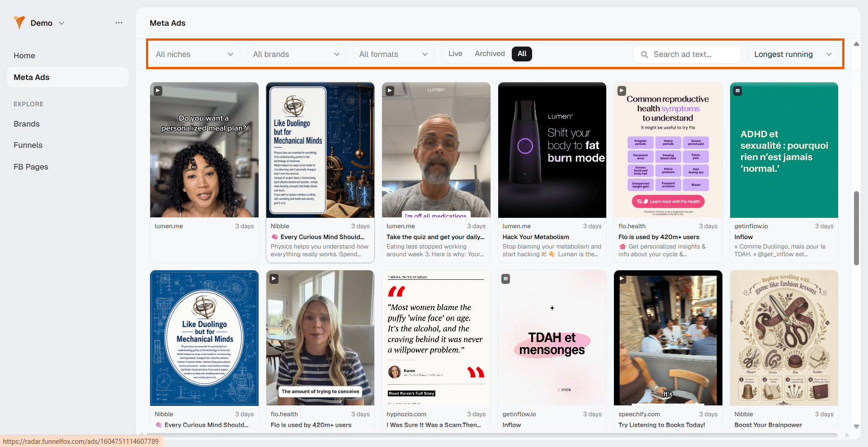Image resolution: width=868 pixels, height=447 pixels.
Task: Click hypnozio.com brand name
Action: click(406, 414)
